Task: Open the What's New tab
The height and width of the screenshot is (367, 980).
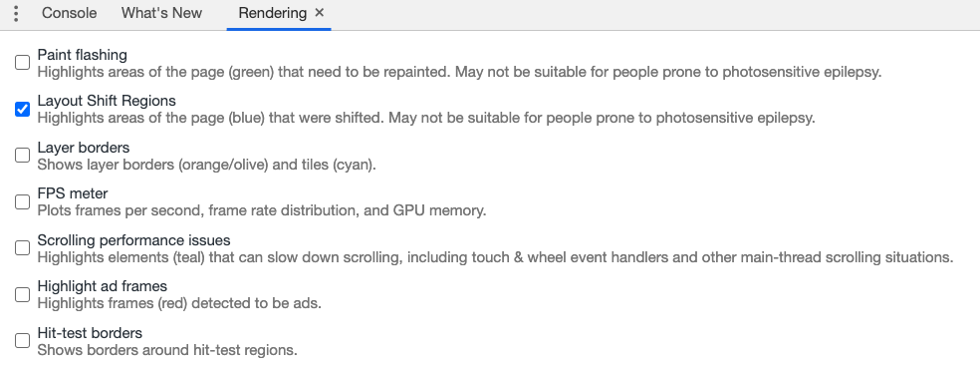Action: [x=161, y=13]
